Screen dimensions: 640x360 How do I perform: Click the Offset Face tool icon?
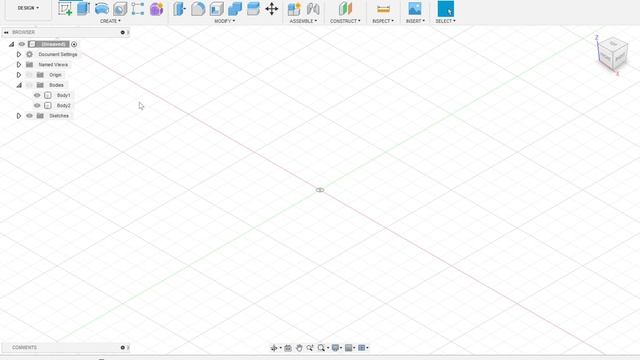[x=253, y=9]
